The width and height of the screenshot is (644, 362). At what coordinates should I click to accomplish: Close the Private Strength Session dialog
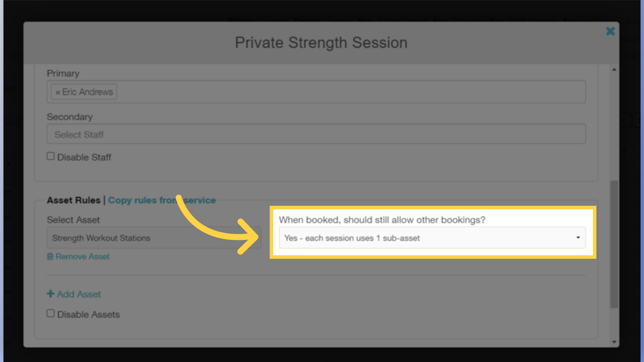coord(610,31)
